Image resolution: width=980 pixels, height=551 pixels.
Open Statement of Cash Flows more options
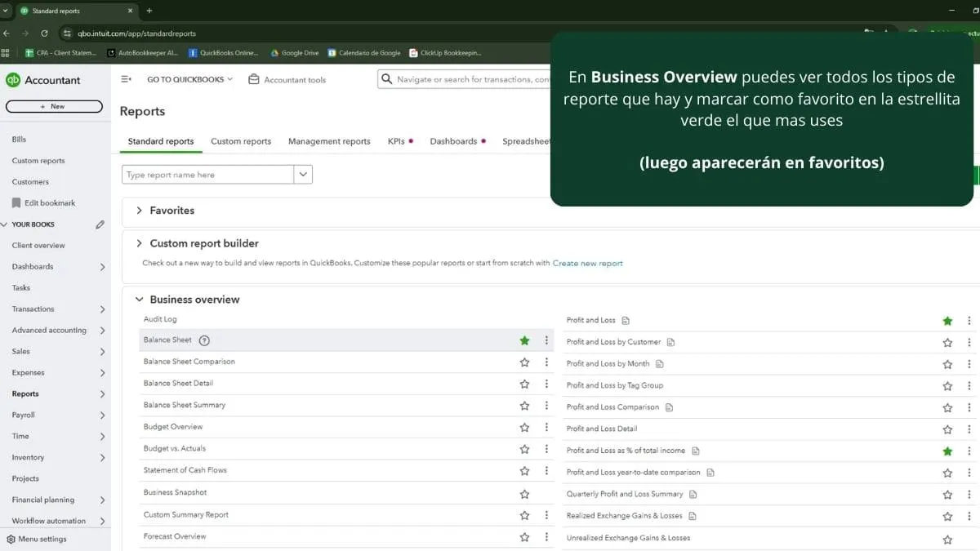coord(546,470)
